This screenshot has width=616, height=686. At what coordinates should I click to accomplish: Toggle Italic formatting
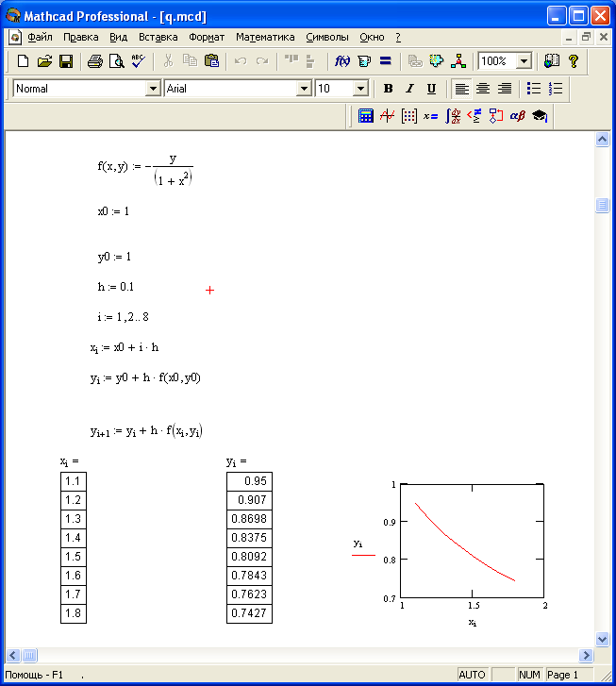tap(409, 89)
